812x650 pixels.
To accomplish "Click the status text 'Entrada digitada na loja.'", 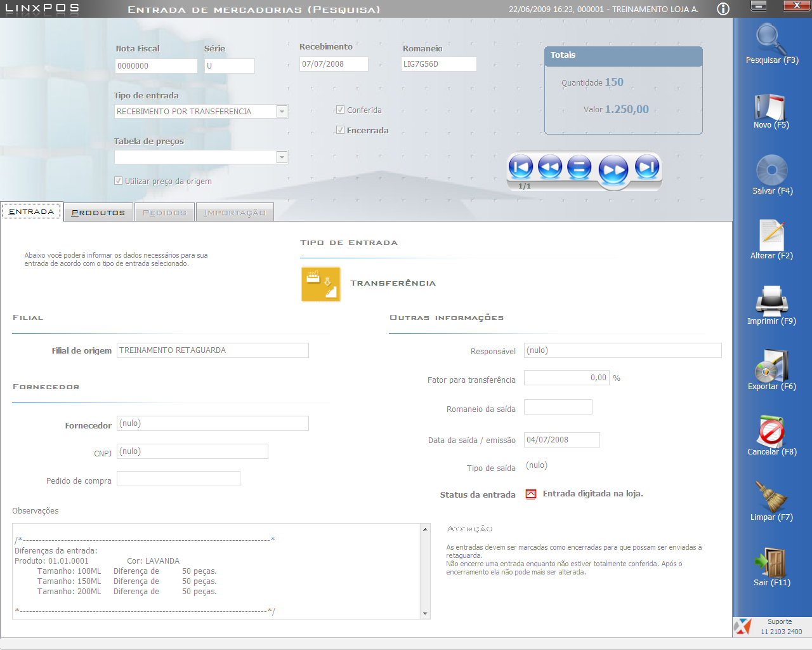I will click(593, 494).
